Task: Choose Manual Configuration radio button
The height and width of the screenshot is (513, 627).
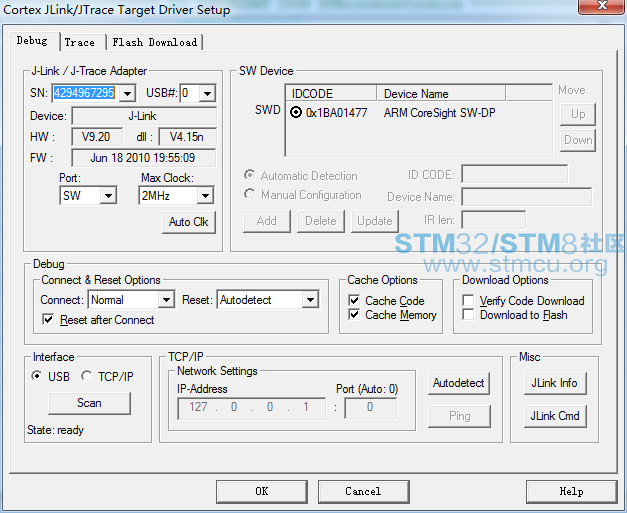Action: pyautogui.click(x=250, y=194)
